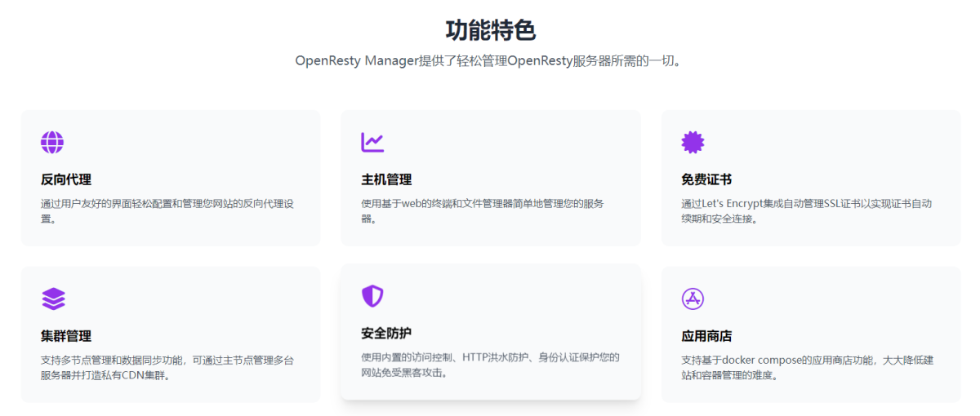This screenshot has width=980, height=416.
Task: Open the 主机管理 heading
Action: tap(386, 179)
